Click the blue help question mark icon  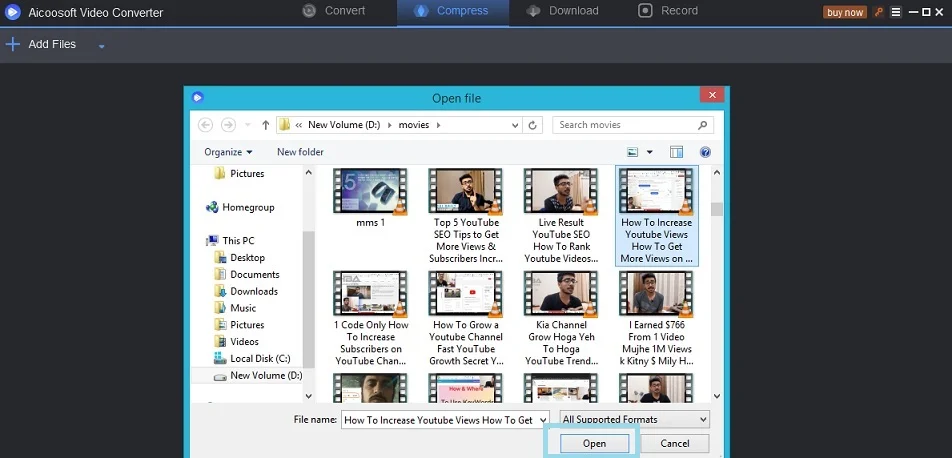(x=705, y=152)
